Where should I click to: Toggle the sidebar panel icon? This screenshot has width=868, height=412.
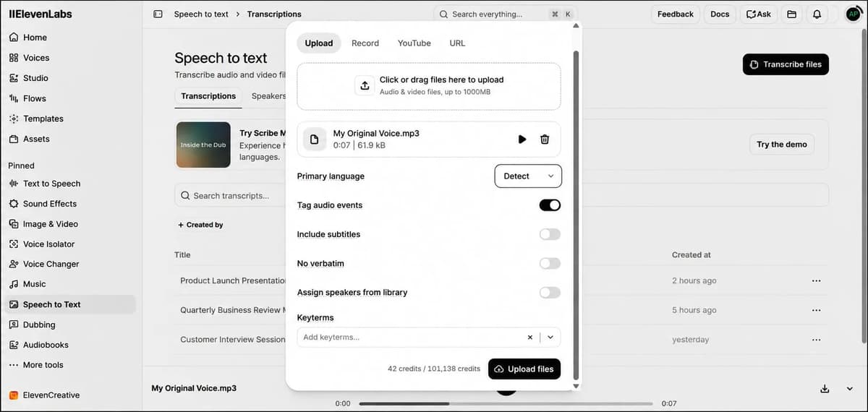158,14
